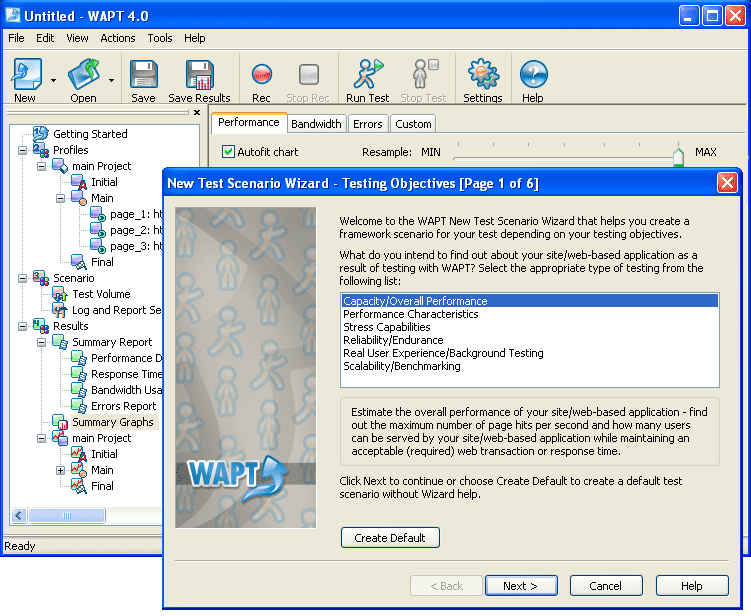Select Real User Experience/Background Testing

(x=530, y=353)
